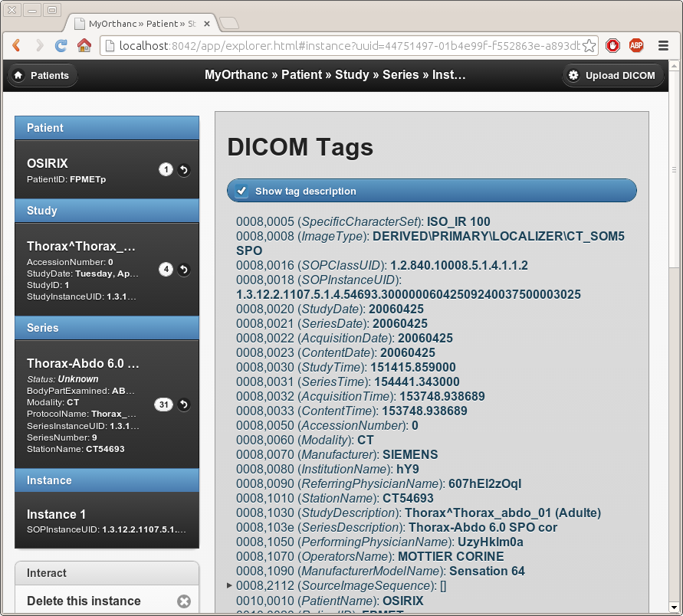Bookmark page with the star icon
This screenshot has width=683, height=616.
[x=589, y=46]
